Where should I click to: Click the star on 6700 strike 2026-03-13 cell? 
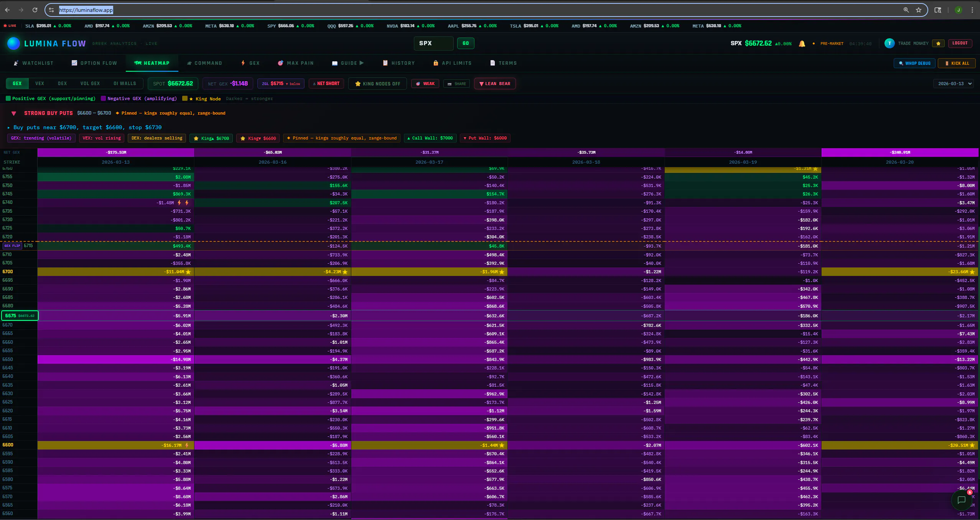pyautogui.click(x=188, y=272)
